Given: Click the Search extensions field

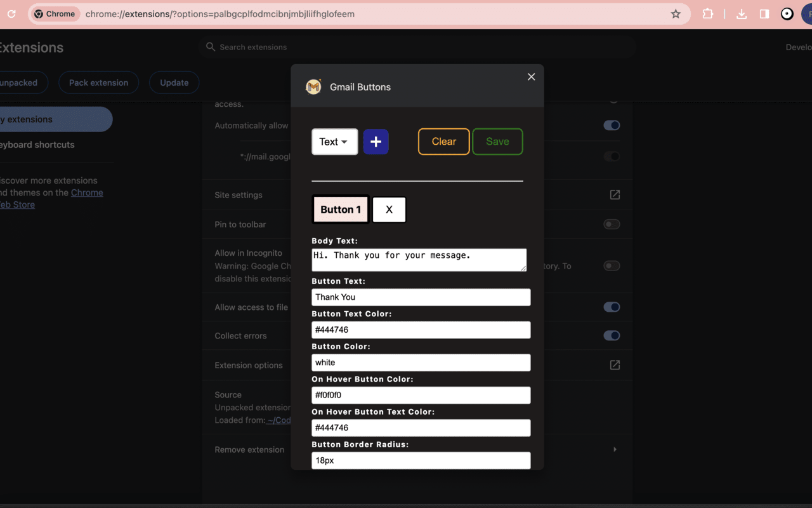Looking at the screenshot, I should (419, 47).
